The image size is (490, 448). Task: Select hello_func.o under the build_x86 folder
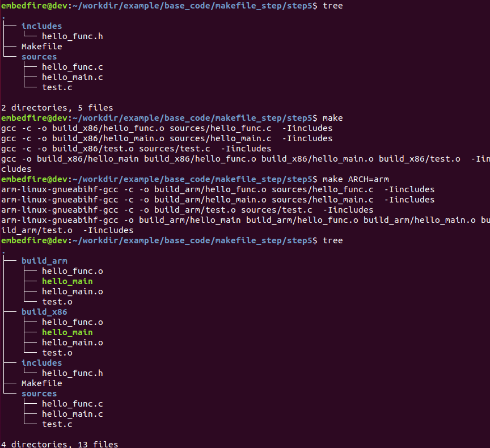click(x=72, y=322)
